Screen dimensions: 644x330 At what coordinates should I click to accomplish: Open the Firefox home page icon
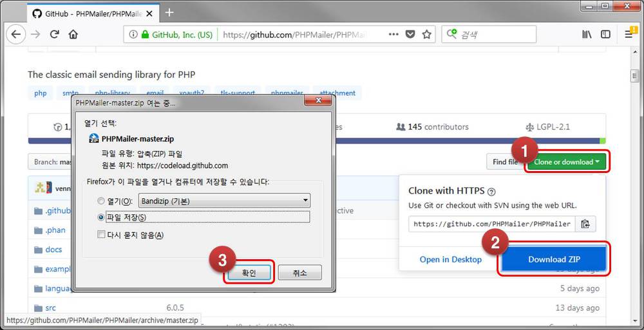pyautogui.click(x=73, y=35)
